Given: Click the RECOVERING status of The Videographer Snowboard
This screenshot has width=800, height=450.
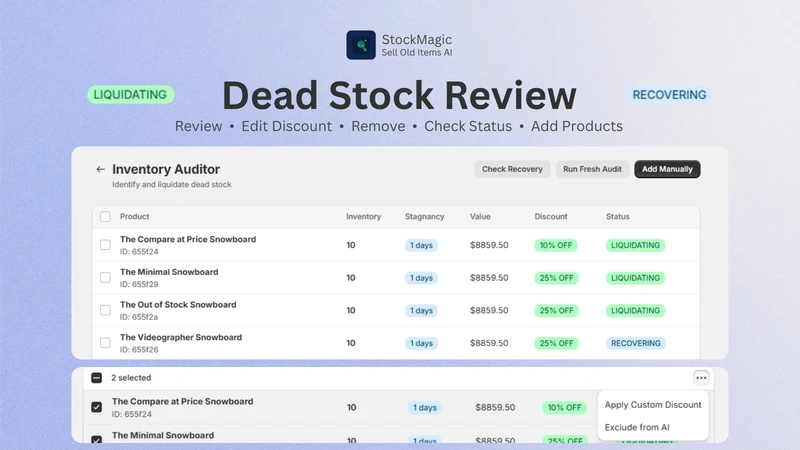Looking at the screenshot, I should tap(636, 343).
